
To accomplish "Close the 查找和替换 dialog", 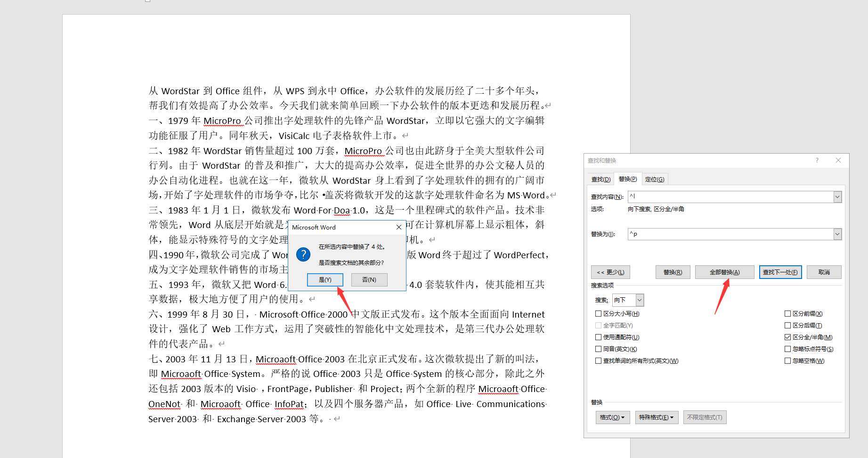I will [x=838, y=160].
